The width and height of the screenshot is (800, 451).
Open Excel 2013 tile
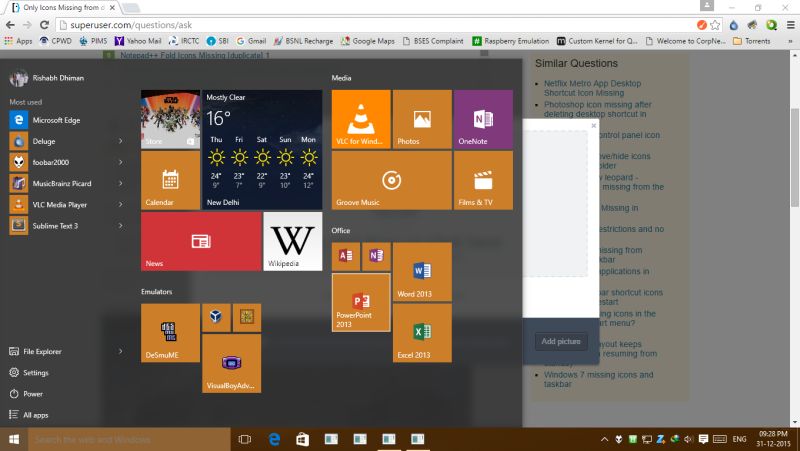pos(422,333)
